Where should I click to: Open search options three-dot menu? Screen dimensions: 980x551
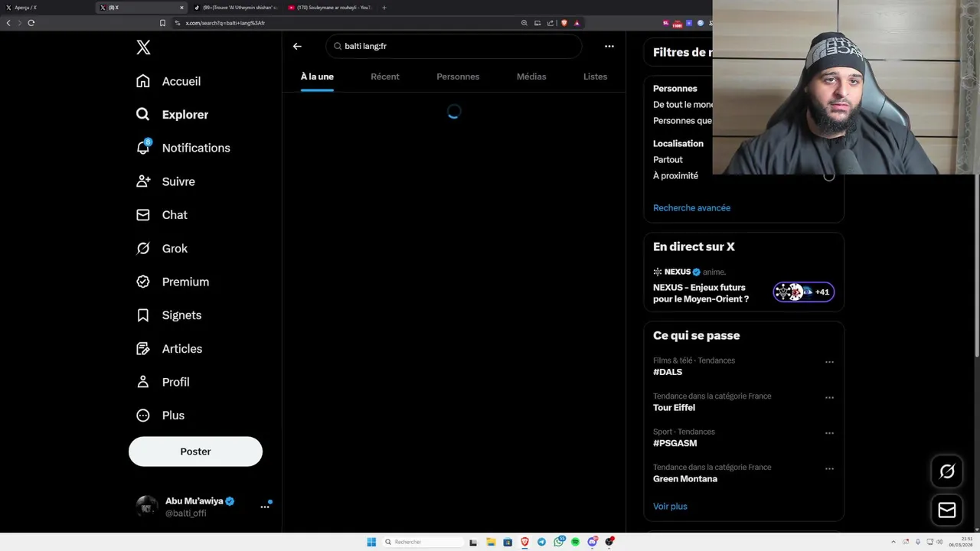click(609, 46)
